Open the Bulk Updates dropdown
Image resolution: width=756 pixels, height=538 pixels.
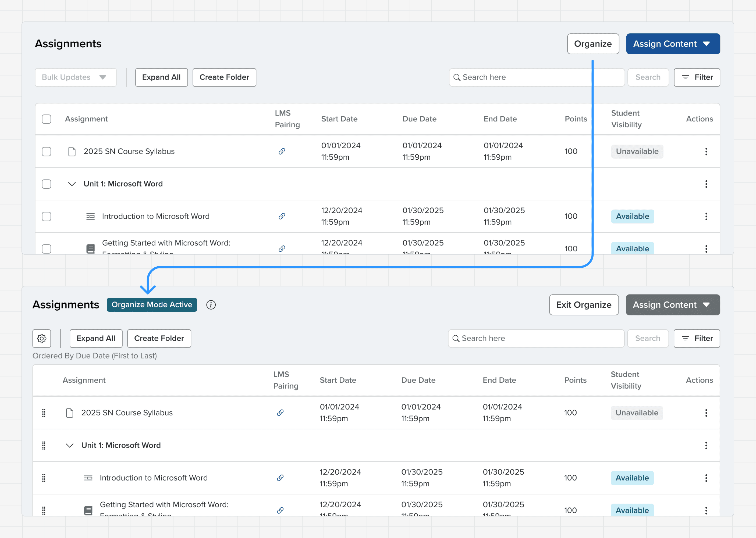tap(76, 77)
